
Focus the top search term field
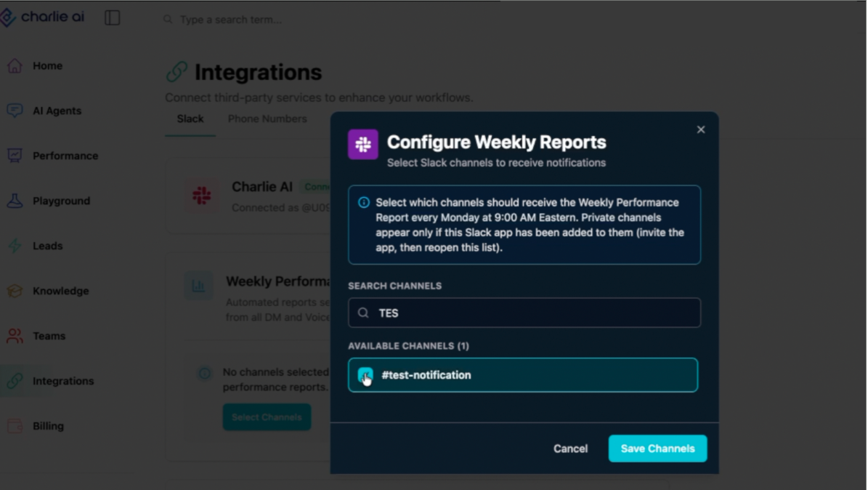pyautogui.click(x=231, y=20)
